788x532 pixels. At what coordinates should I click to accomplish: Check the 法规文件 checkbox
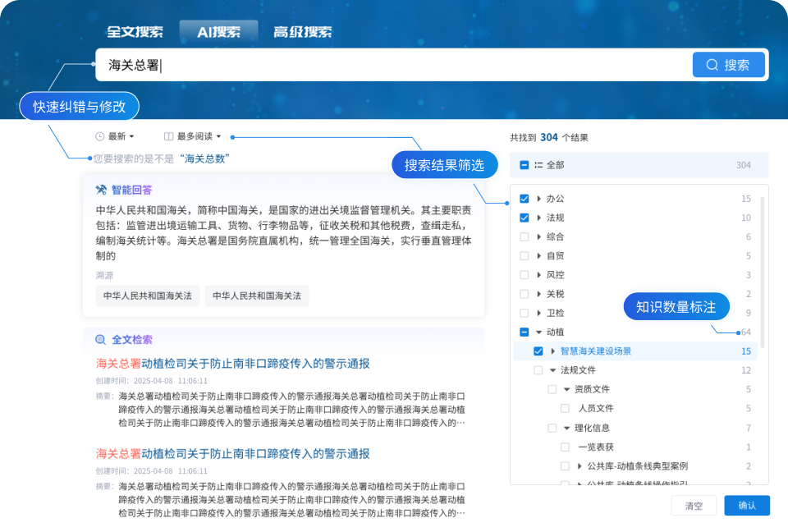[x=538, y=370]
